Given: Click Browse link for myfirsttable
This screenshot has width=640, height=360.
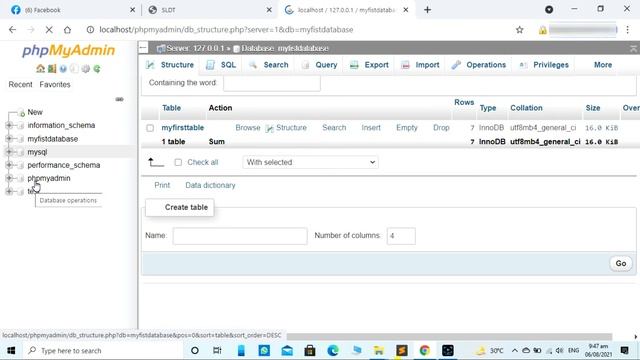Looking at the screenshot, I should click(x=247, y=128).
